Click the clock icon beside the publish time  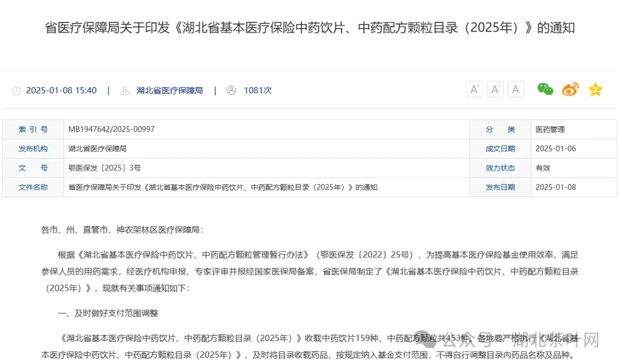17,90
